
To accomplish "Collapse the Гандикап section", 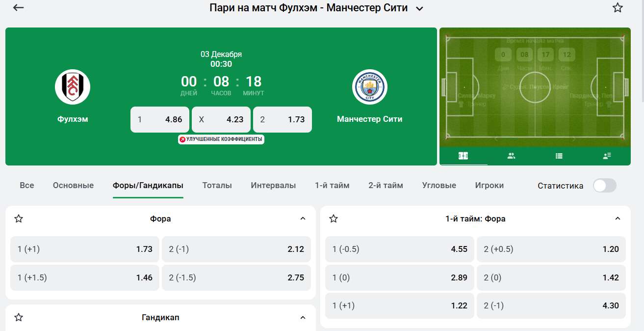I will (303, 317).
